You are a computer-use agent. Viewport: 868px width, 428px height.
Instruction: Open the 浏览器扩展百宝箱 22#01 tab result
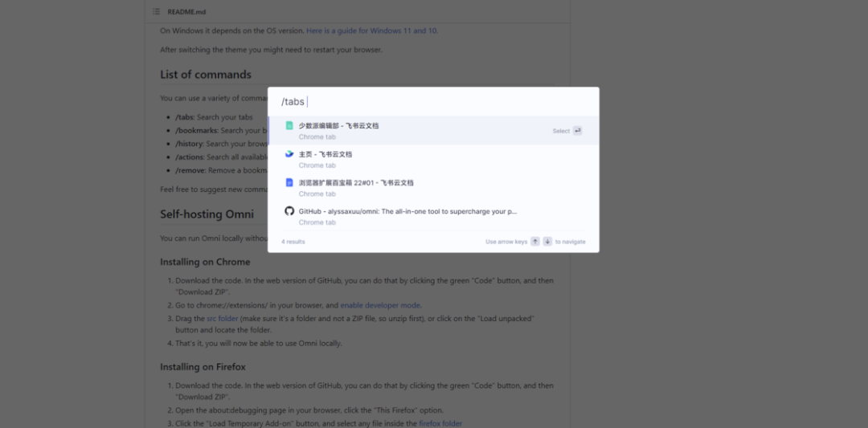[433, 187]
